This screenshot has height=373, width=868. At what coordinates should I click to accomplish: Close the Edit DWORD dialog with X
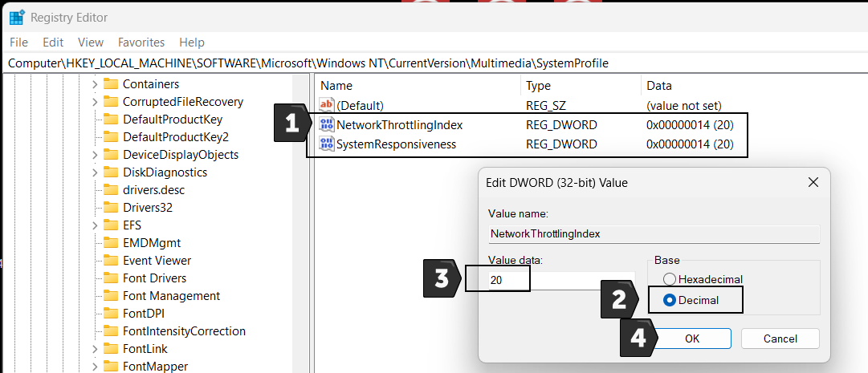813,182
